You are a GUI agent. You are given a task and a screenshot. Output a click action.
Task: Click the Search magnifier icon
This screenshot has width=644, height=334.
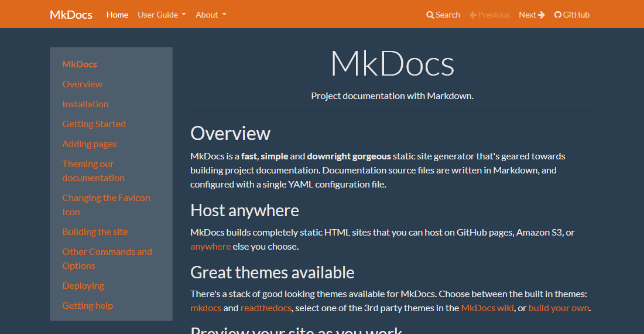point(430,15)
